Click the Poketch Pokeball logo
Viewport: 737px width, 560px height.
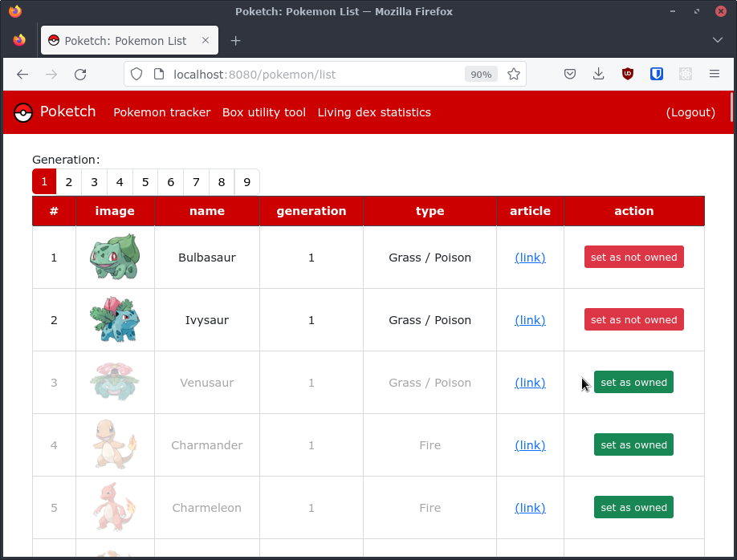coord(22,112)
